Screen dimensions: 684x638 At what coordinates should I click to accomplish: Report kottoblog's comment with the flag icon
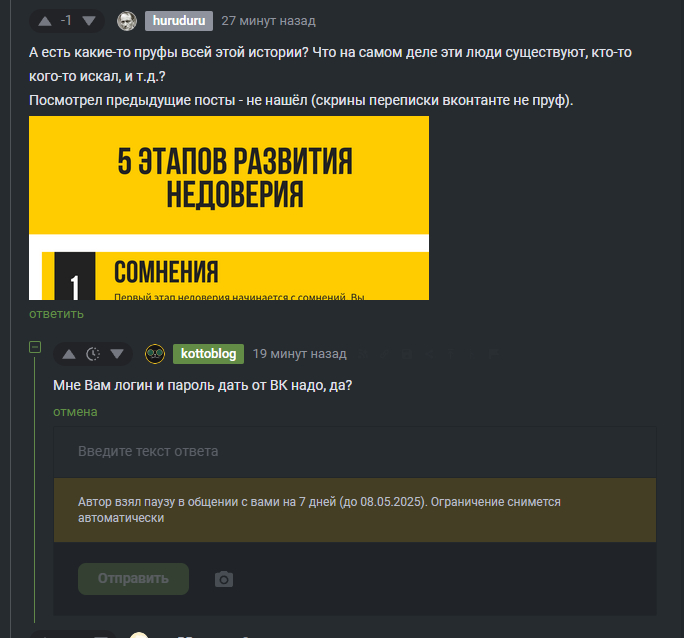[x=494, y=354]
